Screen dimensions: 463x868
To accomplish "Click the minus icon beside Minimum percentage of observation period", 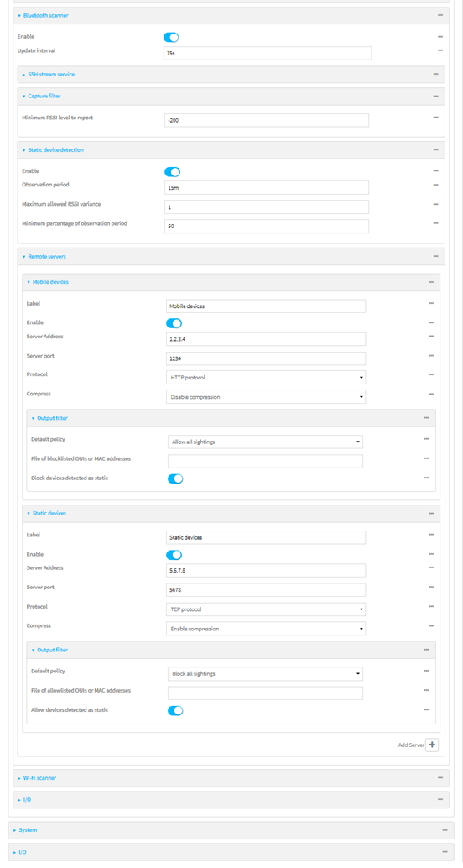I will point(436,223).
